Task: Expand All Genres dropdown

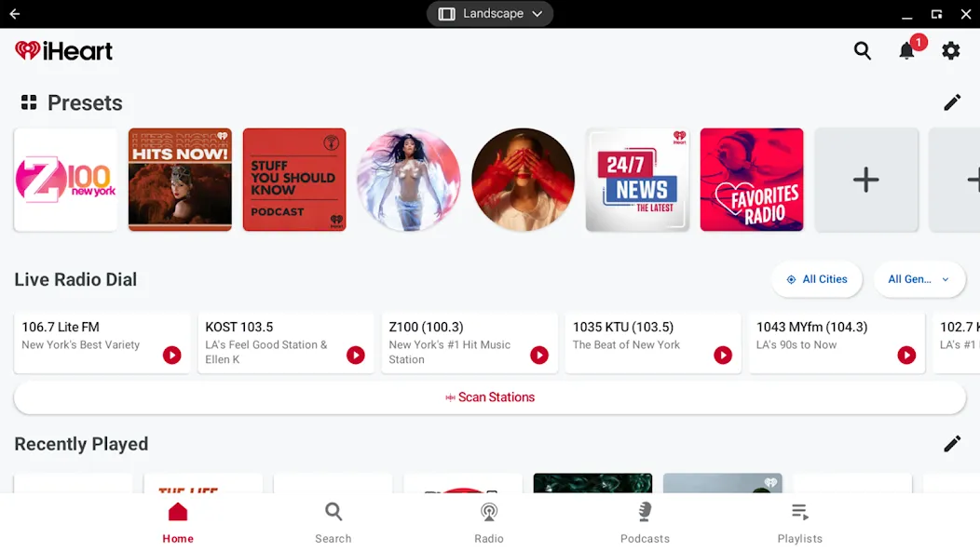Action: (x=919, y=279)
